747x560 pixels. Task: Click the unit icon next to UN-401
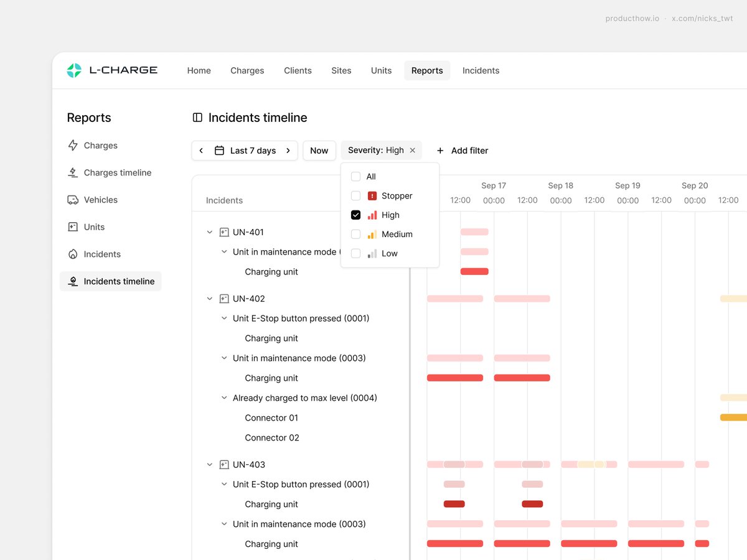(x=225, y=232)
